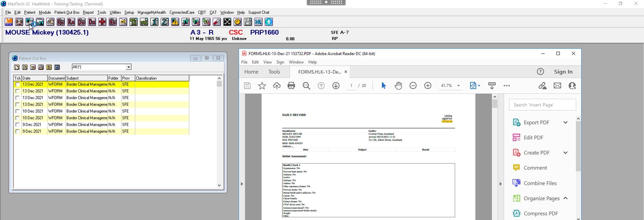
Task: Click the ACC toolbar icon
Action: [x=123, y=22]
